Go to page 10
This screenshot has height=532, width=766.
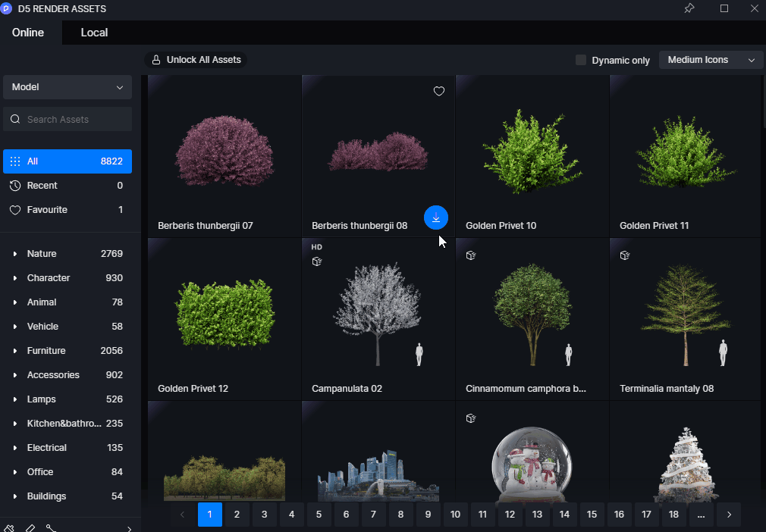(x=455, y=515)
